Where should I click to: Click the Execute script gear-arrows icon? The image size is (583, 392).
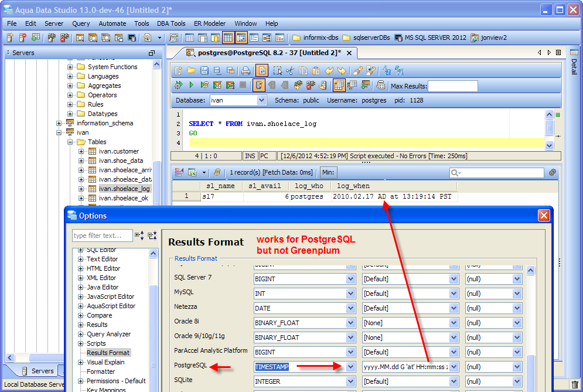pyautogui.click(x=179, y=85)
